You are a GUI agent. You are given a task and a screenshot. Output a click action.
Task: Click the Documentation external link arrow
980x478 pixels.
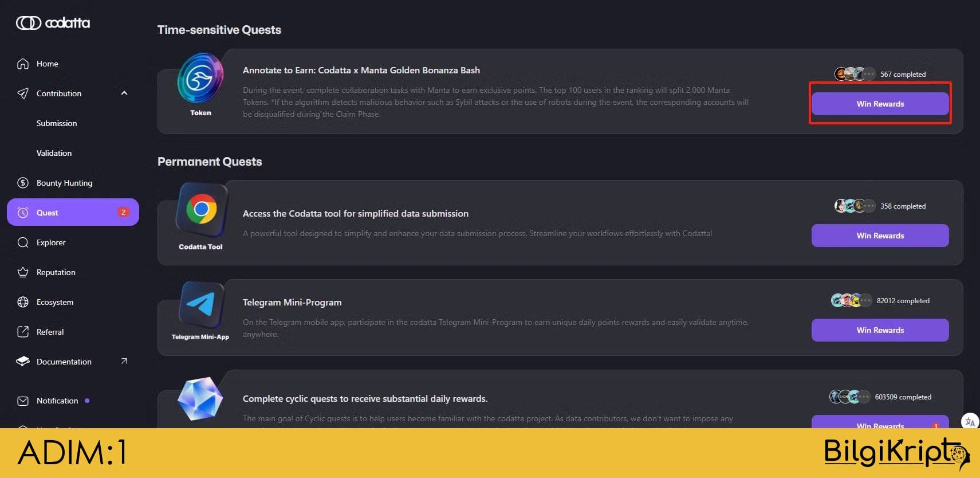(x=124, y=361)
